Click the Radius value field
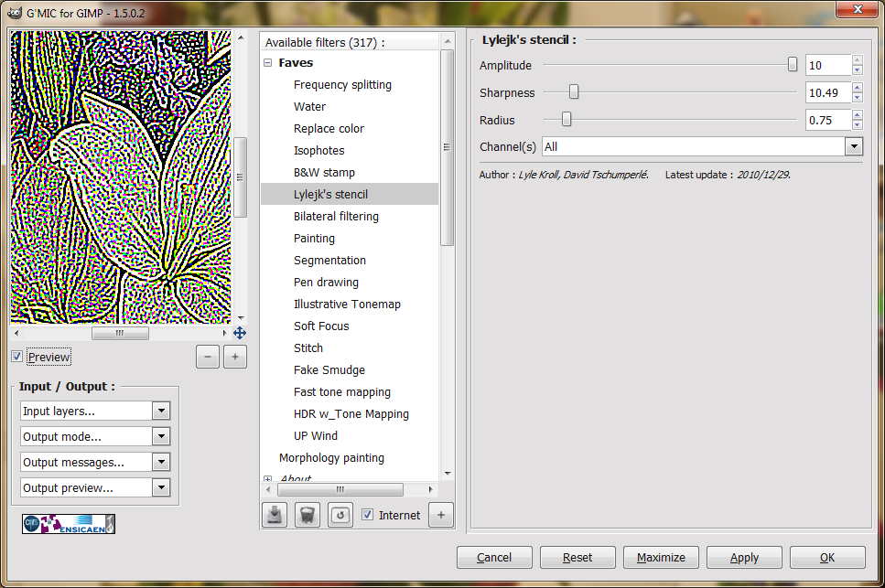Image resolution: width=885 pixels, height=588 pixels. coord(828,120)
